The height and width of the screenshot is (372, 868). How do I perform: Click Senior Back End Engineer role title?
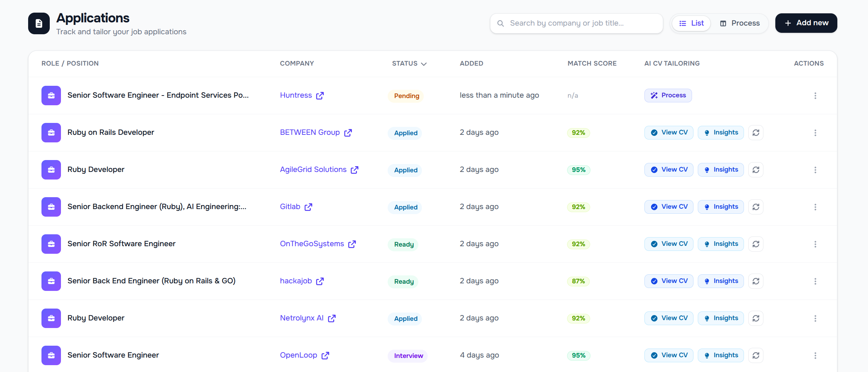point(151,281)
